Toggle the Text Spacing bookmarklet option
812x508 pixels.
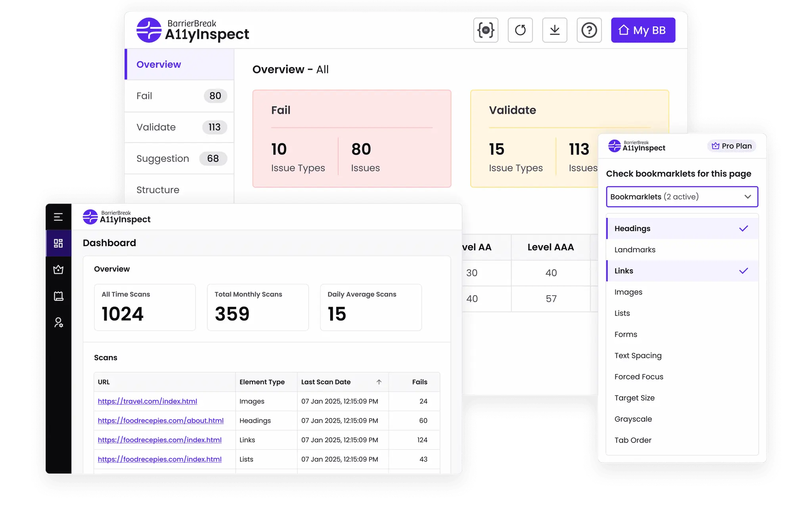coord(682,356)
